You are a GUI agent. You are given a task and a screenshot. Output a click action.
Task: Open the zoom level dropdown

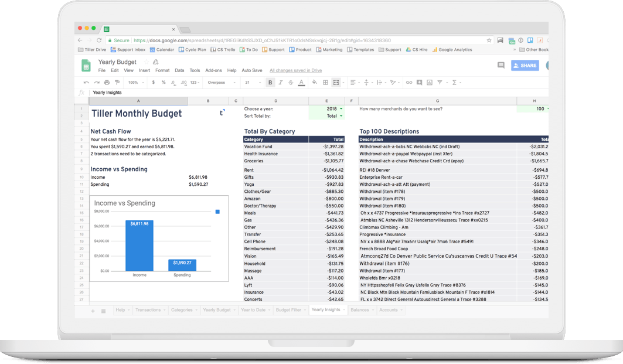pos(136,83)
